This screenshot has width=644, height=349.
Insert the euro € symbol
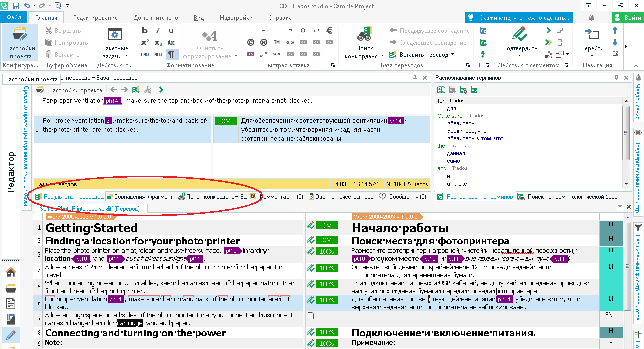329,31
